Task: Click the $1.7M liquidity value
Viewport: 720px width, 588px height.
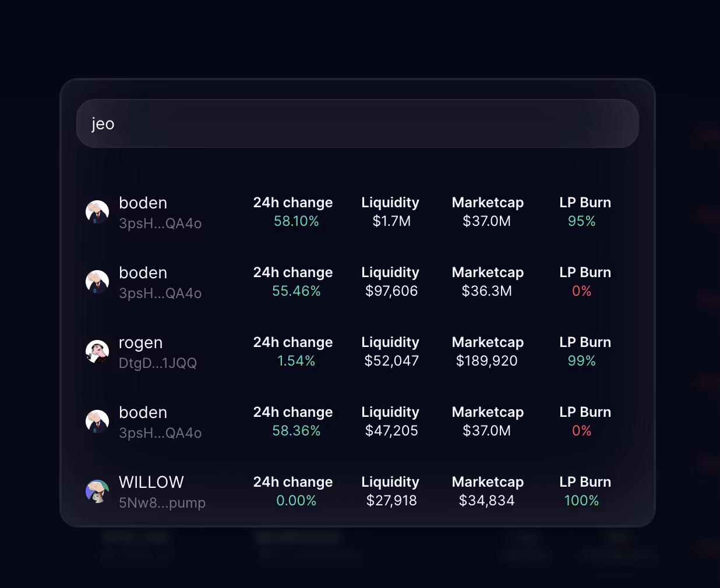Action: click(x=391, y=221)
